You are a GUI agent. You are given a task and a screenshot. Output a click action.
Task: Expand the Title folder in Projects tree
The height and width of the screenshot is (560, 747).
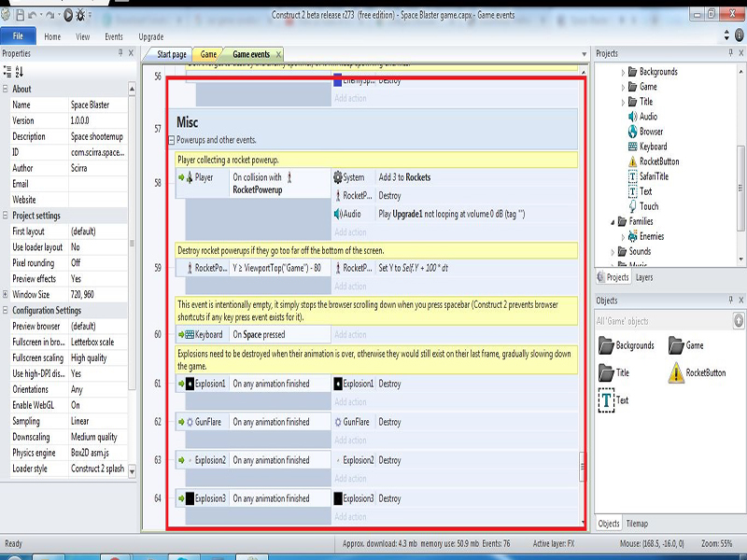click(623, 102)
